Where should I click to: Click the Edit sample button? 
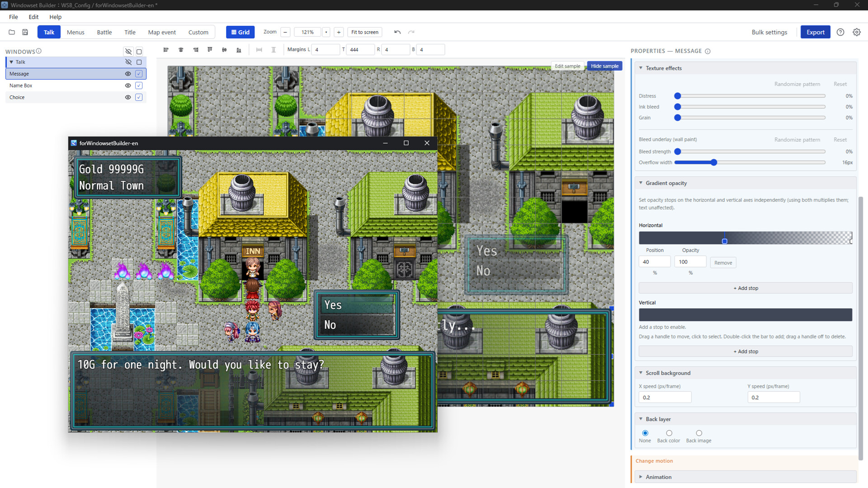pyautogui.click(x=567, y=66)
